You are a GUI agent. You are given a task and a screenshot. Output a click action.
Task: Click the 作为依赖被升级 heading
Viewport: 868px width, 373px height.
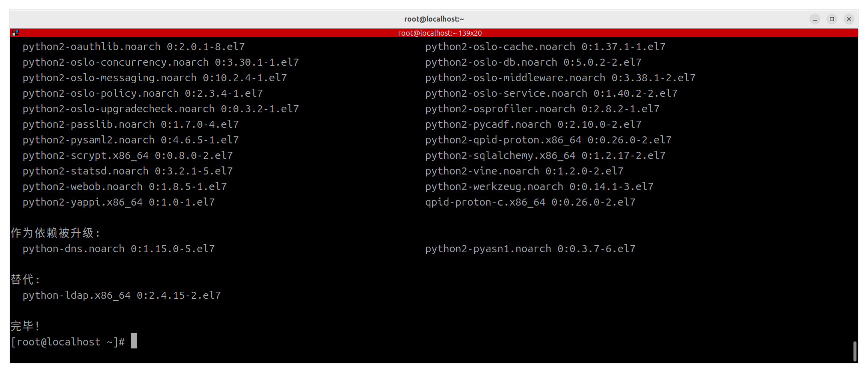(x=56, y=233)
